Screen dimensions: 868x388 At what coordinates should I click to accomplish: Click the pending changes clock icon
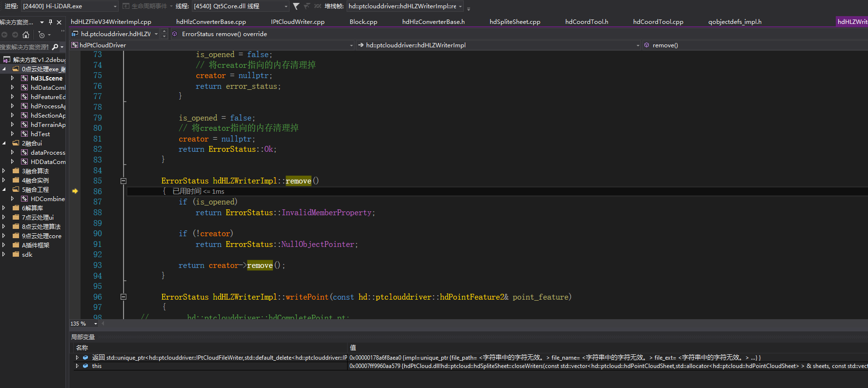click(x=41, y=35)
